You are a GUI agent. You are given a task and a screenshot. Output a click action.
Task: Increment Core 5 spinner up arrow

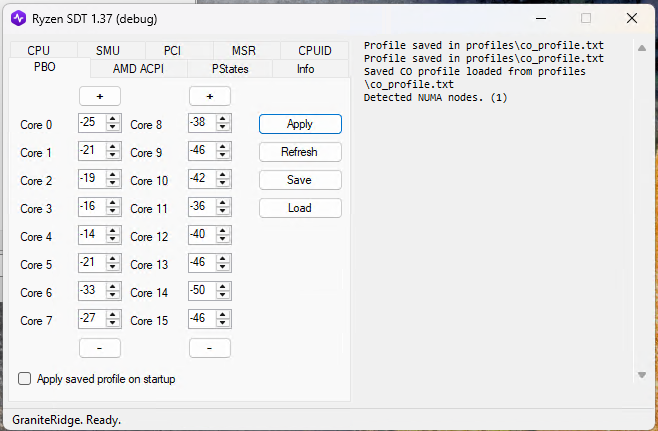[x=112, y=259]
